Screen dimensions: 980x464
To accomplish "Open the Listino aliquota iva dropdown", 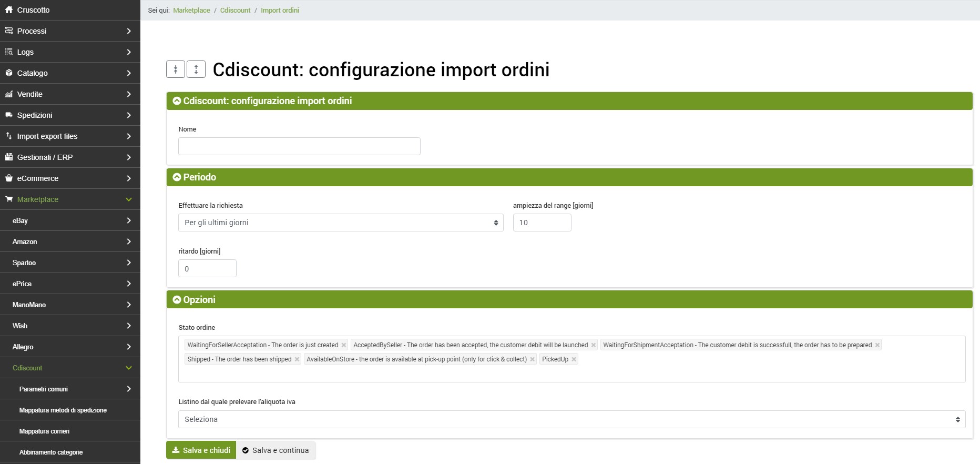I will point(571,419).
